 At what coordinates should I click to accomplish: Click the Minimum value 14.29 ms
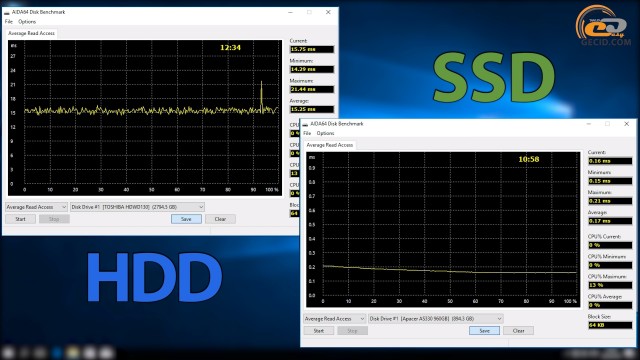312,69
